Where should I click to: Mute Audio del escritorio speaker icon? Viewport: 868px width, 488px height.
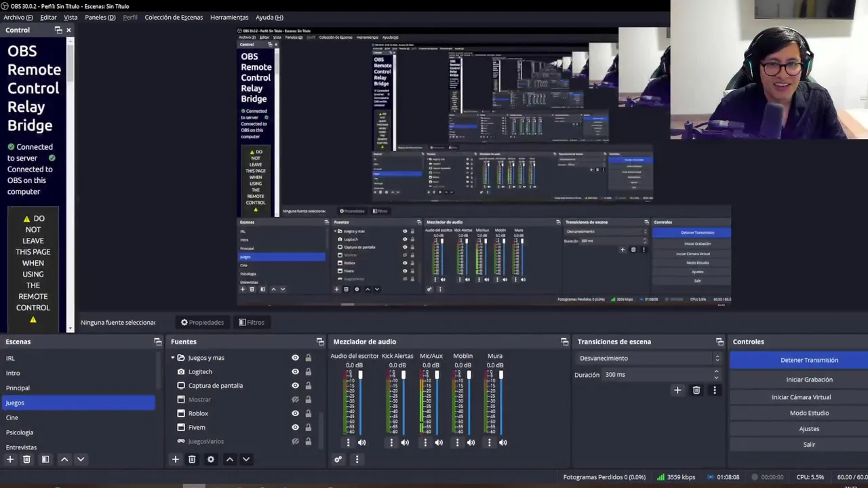click(361, 443)
